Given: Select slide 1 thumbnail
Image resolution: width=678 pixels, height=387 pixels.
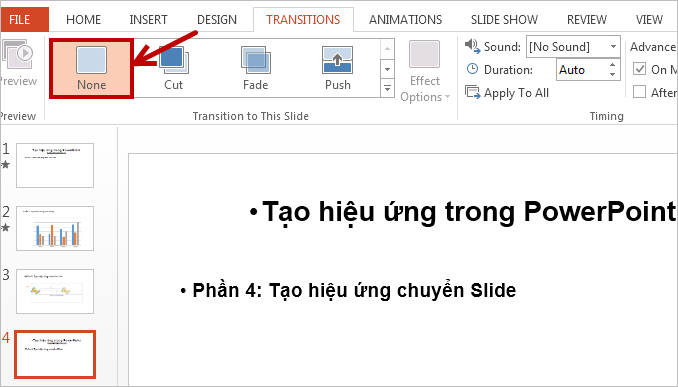Looking at the screenshot, I should click(55, 166).
